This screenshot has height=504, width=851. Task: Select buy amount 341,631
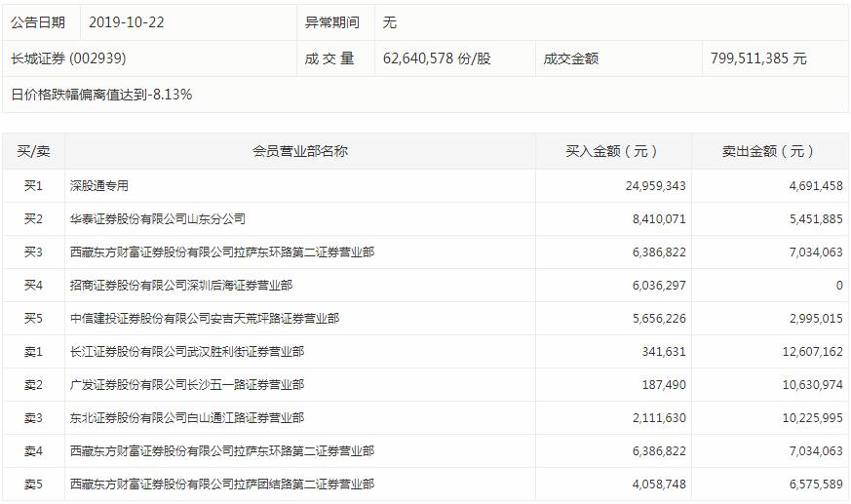(x=664, y=352)
